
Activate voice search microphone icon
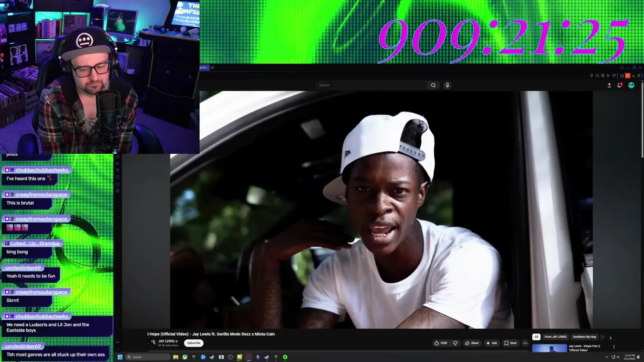click(447, 85)
